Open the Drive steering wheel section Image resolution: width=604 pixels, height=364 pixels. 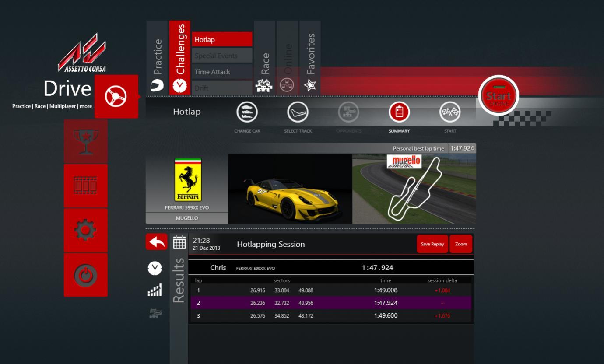[x=116, y=96]
